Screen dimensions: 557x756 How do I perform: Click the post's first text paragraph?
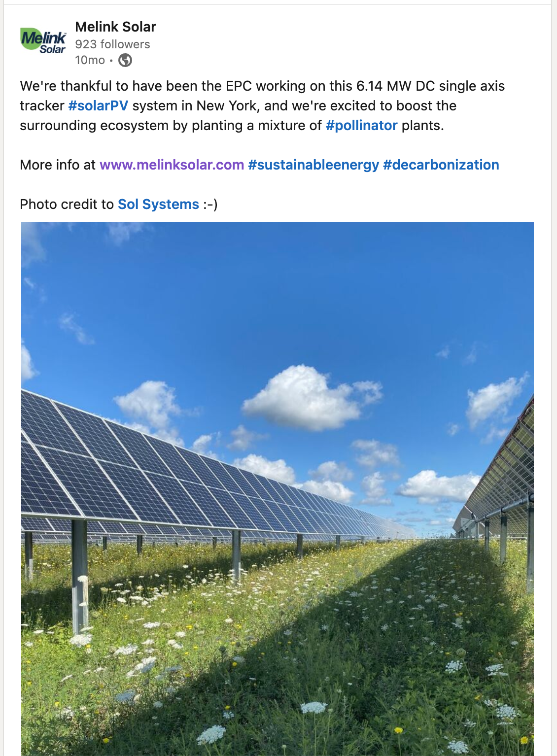[262, 105]
